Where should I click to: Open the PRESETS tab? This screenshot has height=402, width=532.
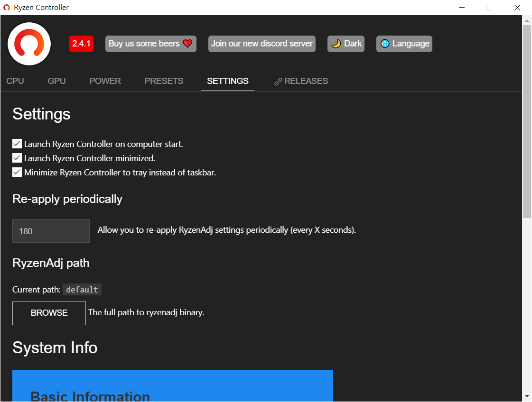click(x=164, y=81)
